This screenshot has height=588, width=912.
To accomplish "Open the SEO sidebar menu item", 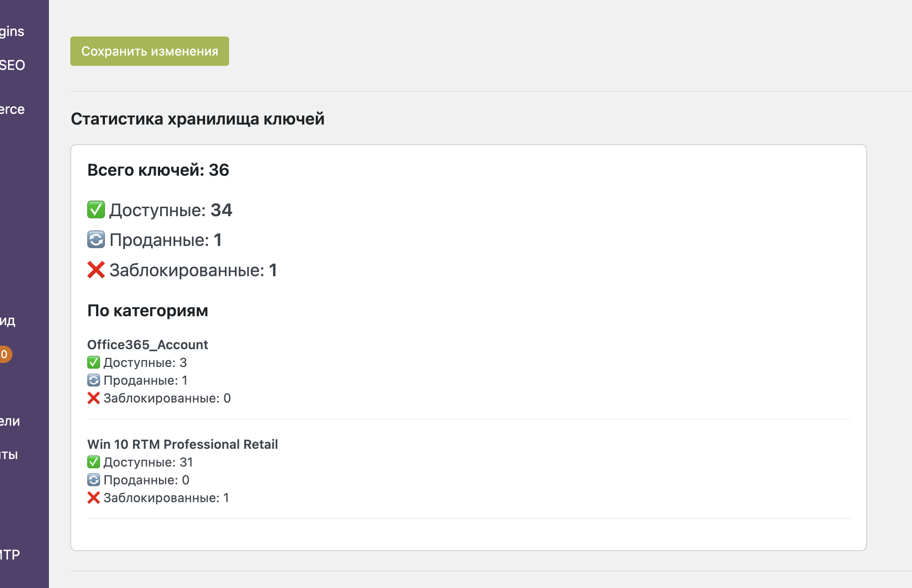I will point(12,65).
